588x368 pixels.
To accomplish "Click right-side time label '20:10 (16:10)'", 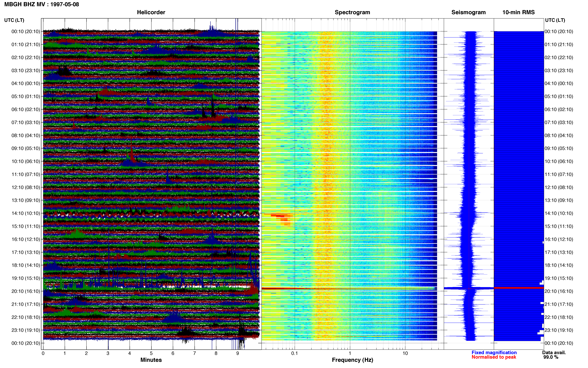I will (559, 291).
